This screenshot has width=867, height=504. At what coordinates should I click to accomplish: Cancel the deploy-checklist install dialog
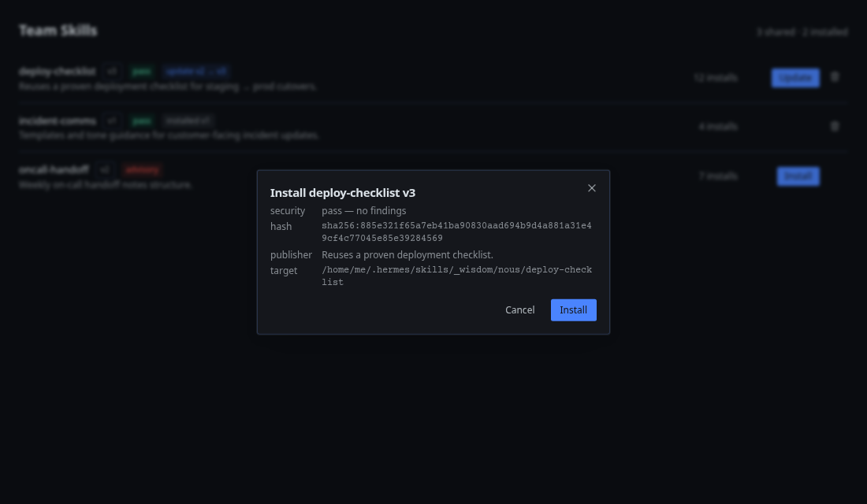(x=519, y=310)
